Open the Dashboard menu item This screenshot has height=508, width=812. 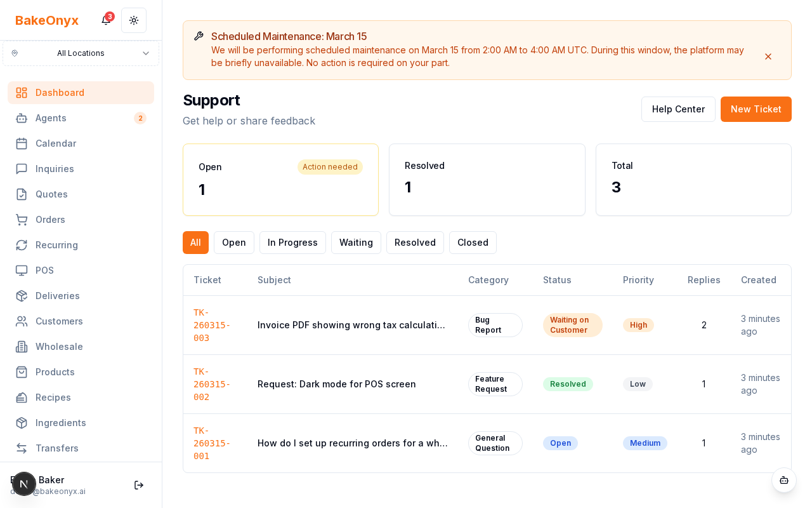pyautogui.click(x=60, y=93)
